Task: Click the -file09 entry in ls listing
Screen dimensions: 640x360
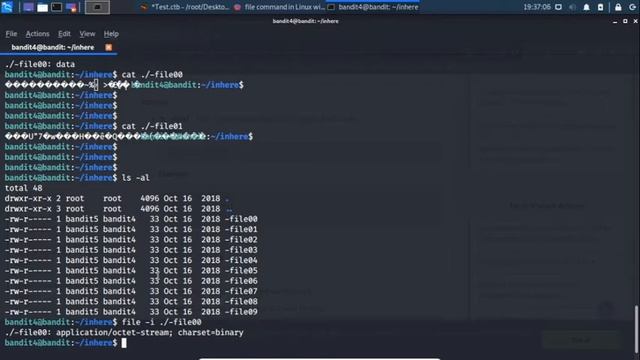Action: 241,312
